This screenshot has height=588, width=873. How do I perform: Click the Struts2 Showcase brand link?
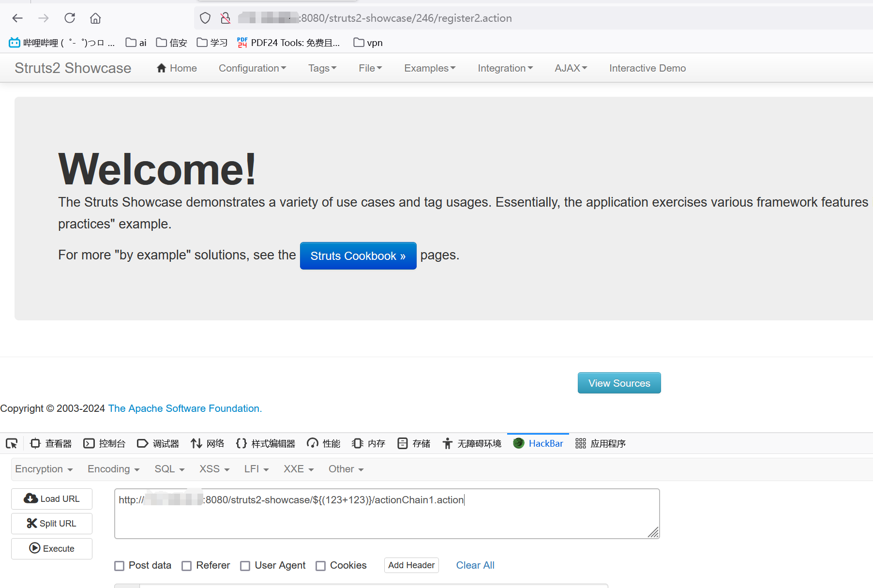coord(73,68)
